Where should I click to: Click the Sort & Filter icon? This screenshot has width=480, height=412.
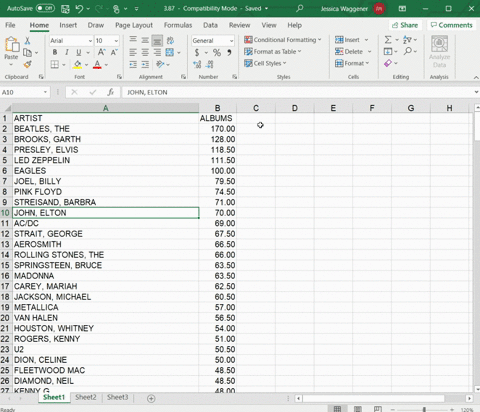pos(407,40)
